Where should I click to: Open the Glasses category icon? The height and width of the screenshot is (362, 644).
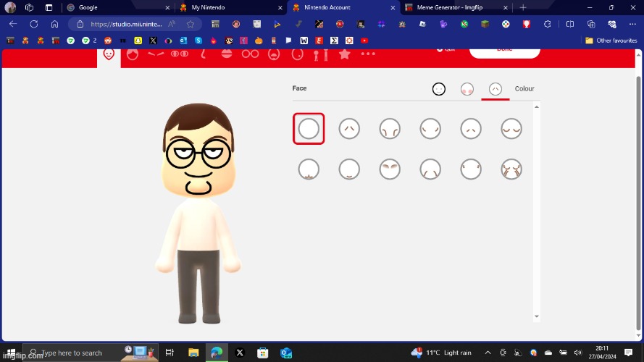click(250, 54)
